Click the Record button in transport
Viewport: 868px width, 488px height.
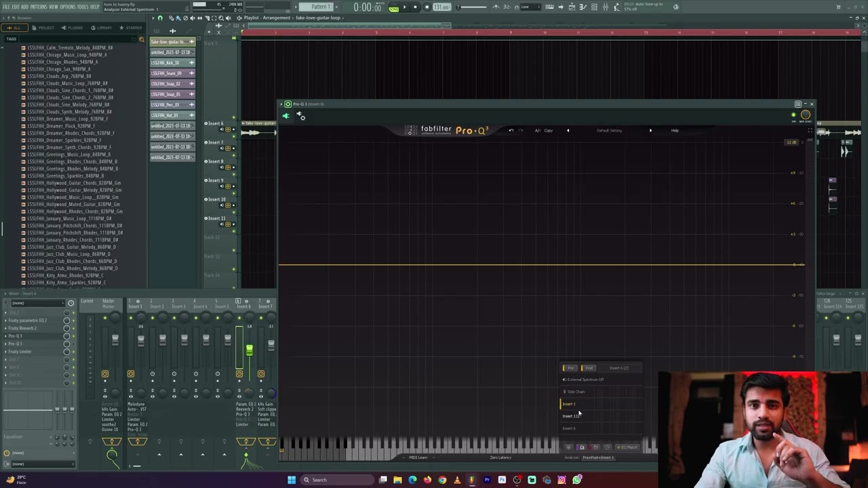tap(426, 7)
